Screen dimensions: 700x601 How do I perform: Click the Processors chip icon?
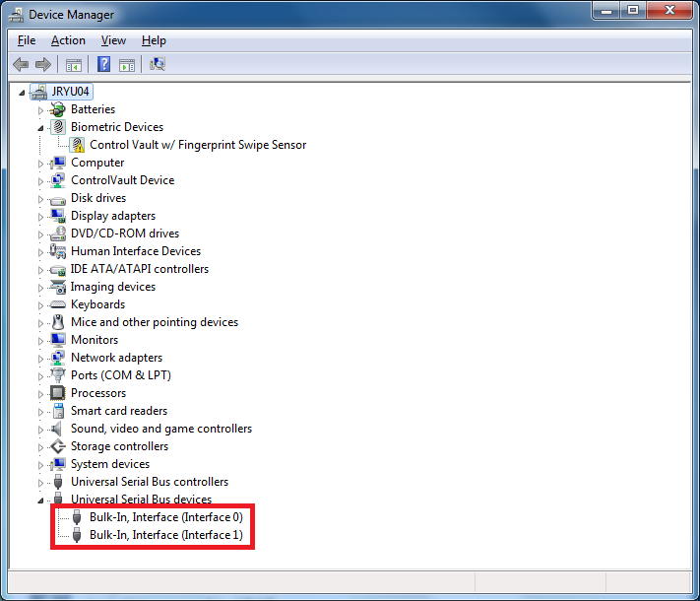57,393
